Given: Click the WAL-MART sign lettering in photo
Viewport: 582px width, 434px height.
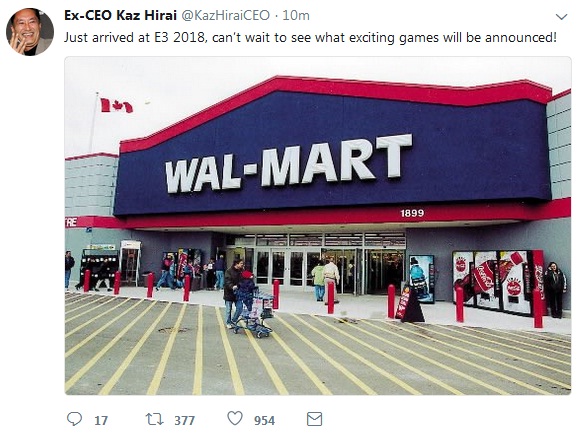Looking at the screenshot, I should [289, 163].
